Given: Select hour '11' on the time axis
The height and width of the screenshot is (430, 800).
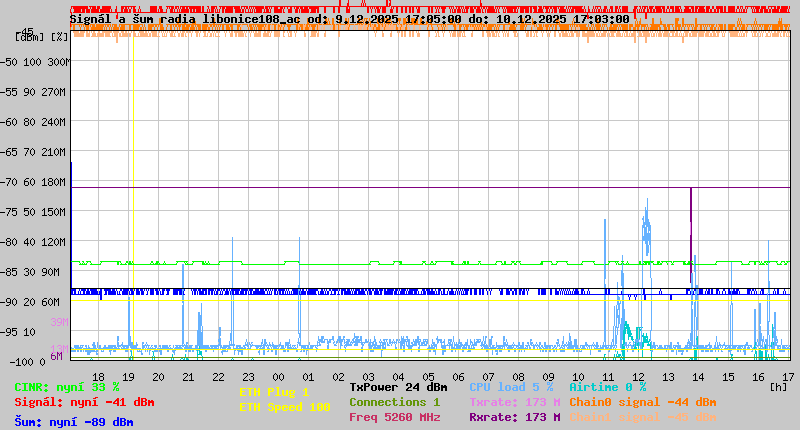Looking at the screenshot, I should click(608, 377).
